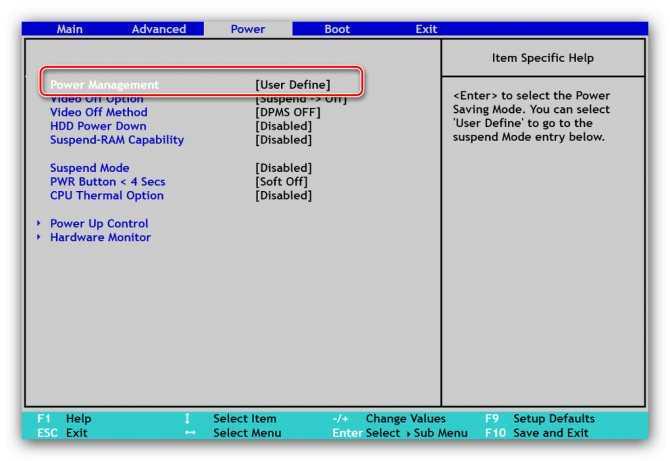This screenshot has width=670, height=461.
Task: Click the Power Up Control arrow marker
Action: pos(38,223)
